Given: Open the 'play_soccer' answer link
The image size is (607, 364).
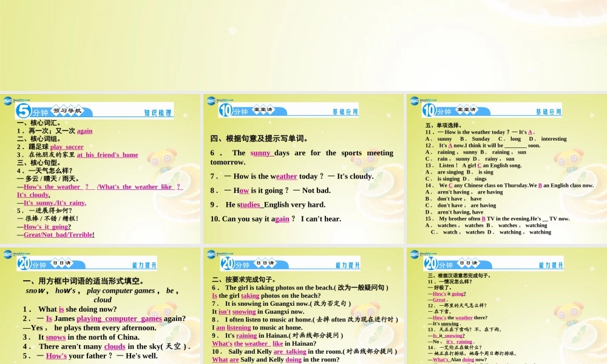Looking at the screenshot, I should point(67,146).
